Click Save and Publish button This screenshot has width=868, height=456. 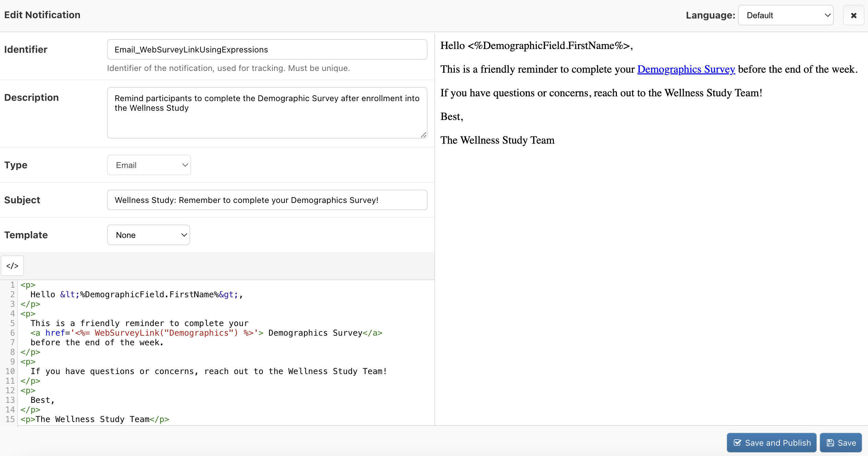coord(772,443)
